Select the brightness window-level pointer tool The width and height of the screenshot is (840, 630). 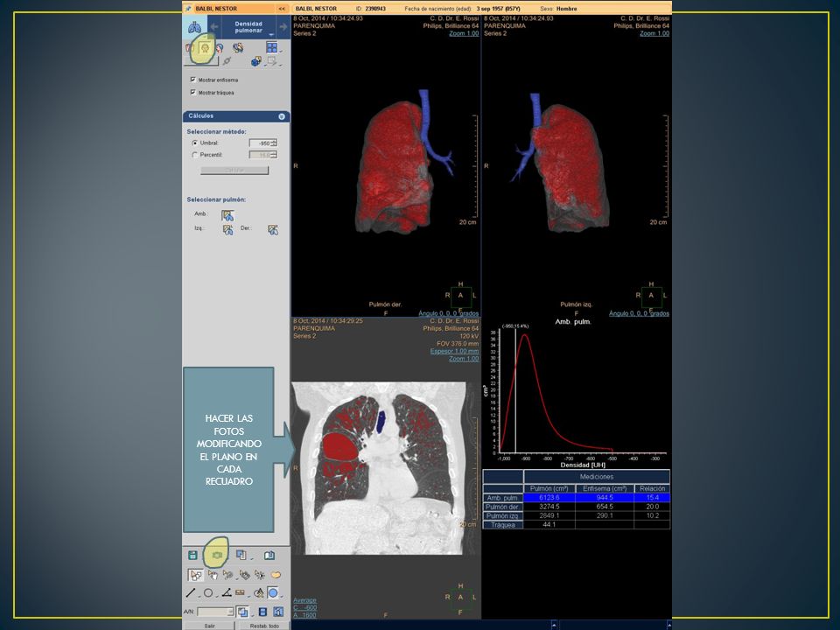coord(260,576)
